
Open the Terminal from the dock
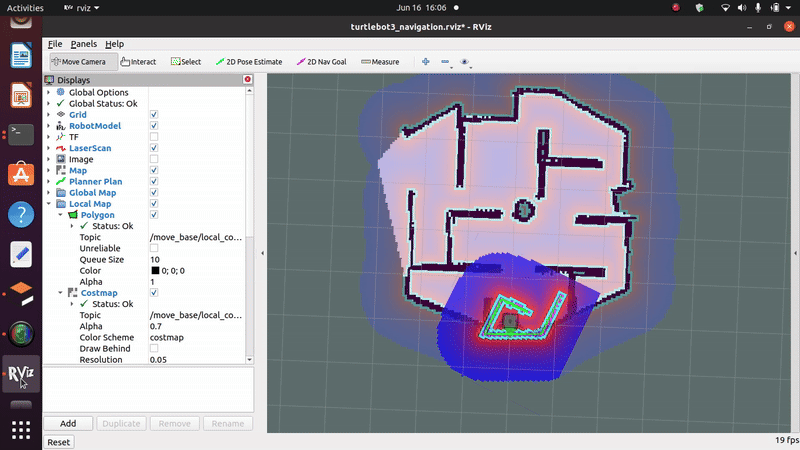tap(21, 135)
